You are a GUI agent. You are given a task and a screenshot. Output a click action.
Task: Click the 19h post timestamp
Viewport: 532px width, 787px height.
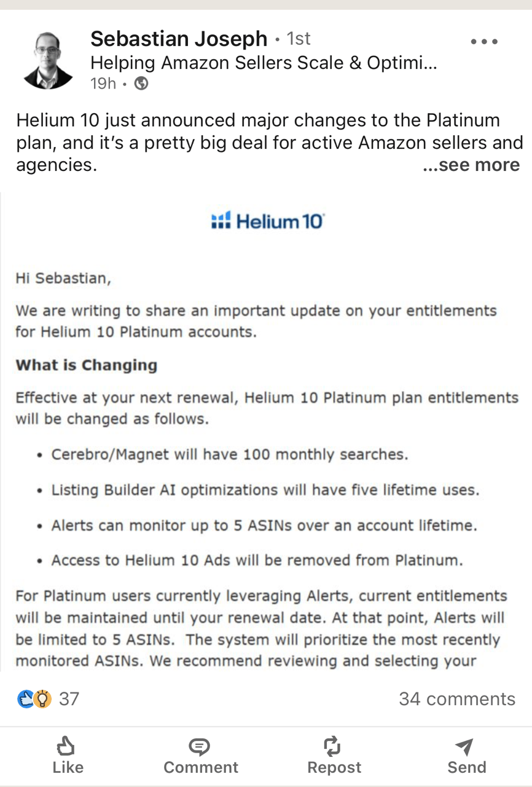point(103,84)
